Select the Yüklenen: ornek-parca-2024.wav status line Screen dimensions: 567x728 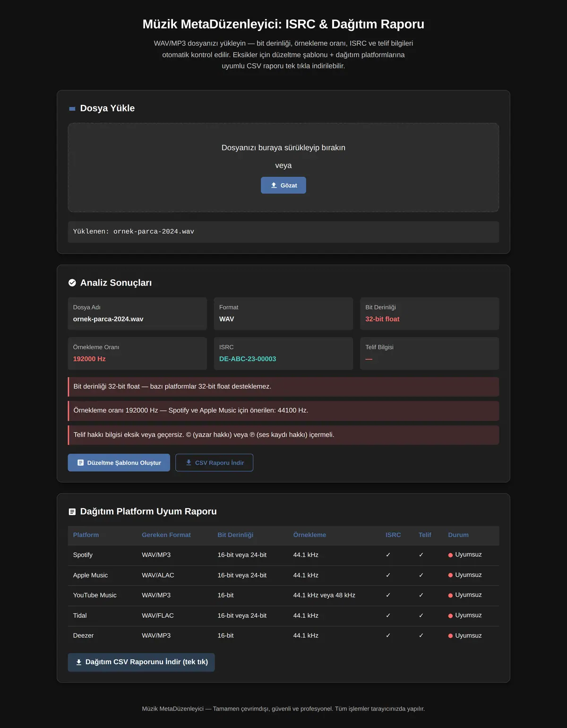coord(283,232)
